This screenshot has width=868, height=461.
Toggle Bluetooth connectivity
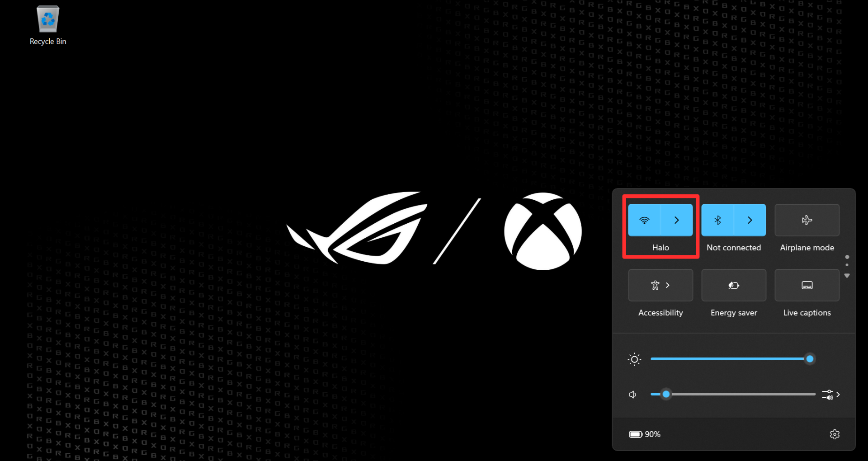(718, 220)
